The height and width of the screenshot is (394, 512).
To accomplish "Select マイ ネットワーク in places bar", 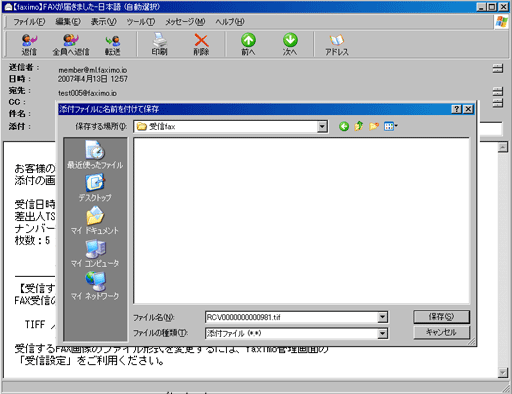I will 95,286.
